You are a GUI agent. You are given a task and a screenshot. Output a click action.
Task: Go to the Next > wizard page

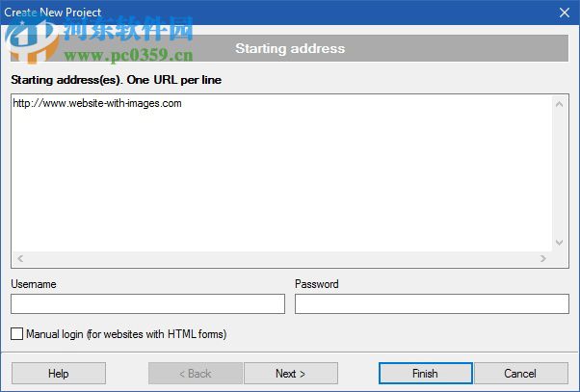(x=291, y=373)
